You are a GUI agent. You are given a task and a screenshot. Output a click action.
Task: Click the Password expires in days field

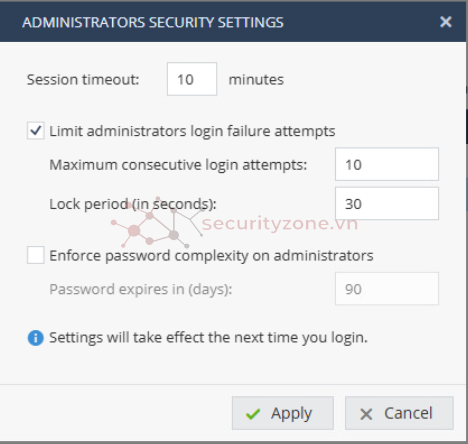(387, 289)
